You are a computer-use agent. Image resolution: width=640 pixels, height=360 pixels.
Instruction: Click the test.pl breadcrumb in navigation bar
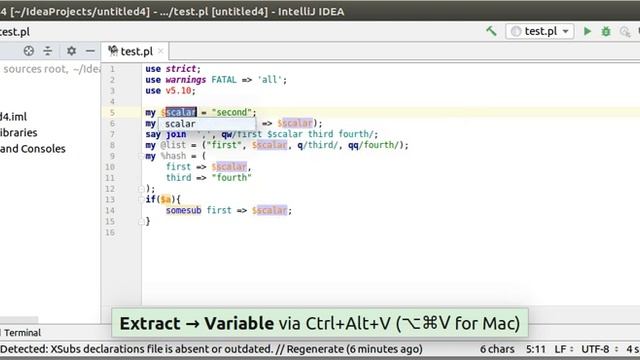click(15, 32)
